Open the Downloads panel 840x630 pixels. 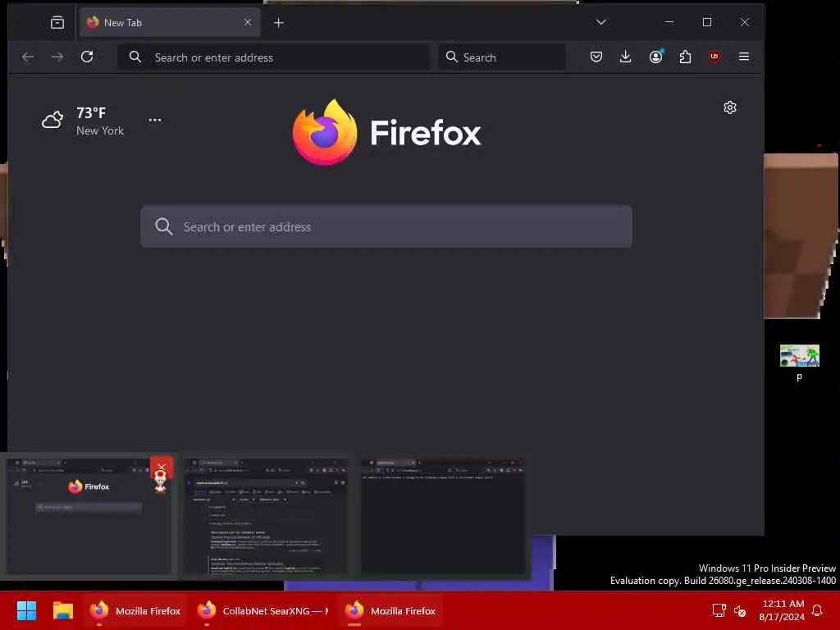point(625,57)
